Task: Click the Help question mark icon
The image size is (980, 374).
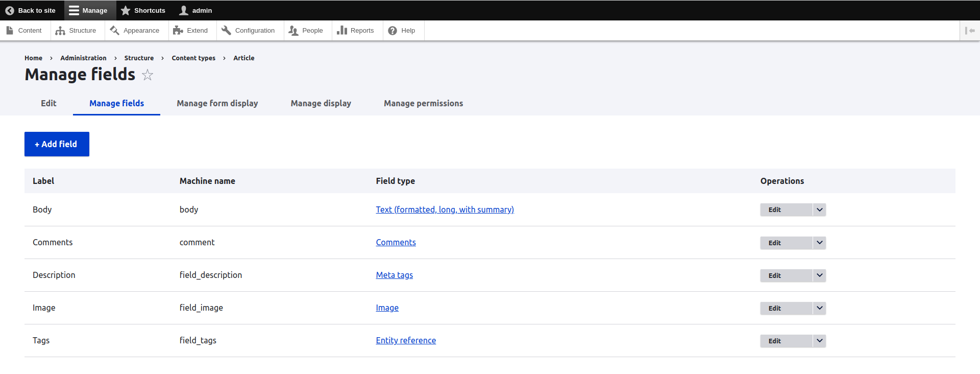Action: (x=393, y=31)
